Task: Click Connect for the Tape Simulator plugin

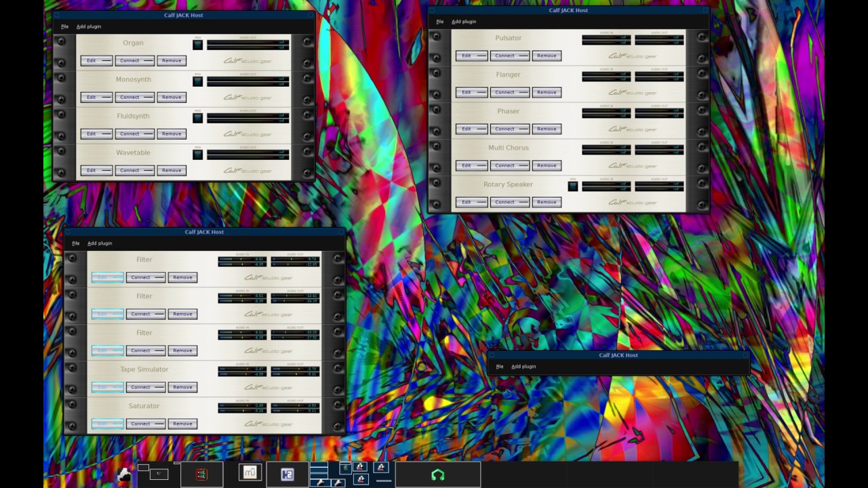Action: point(145,387)
